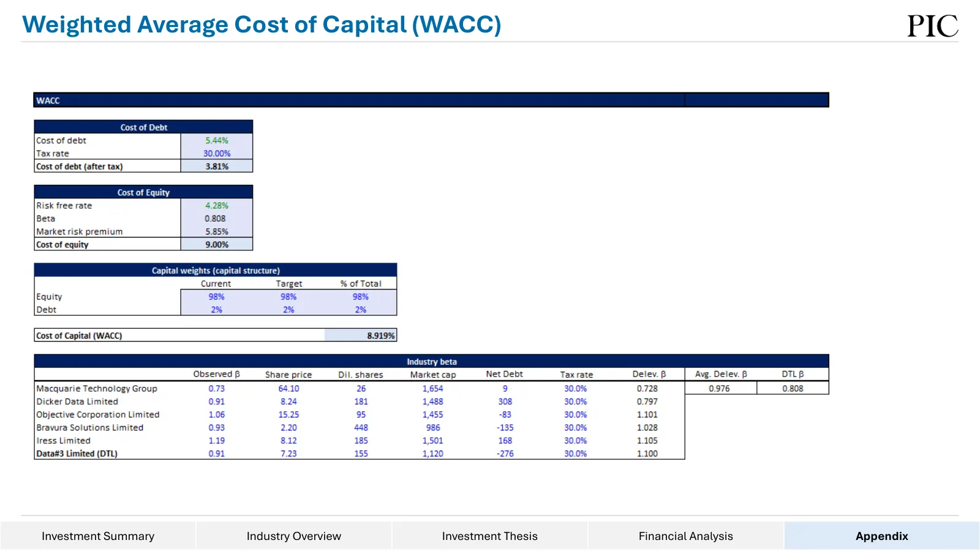
Task: Select the Observed β column header
Action: coord(216,374)
